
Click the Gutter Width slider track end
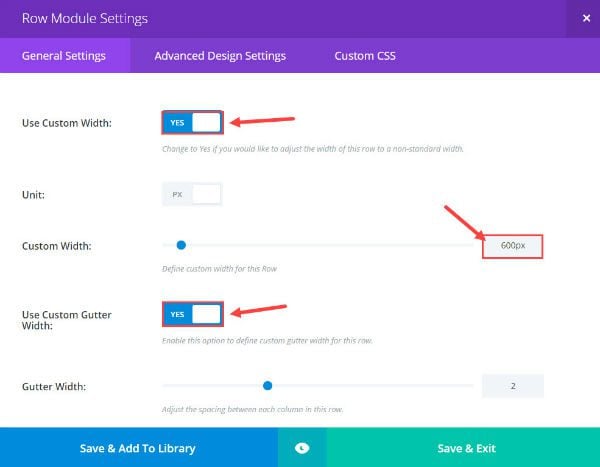[471, 385]
